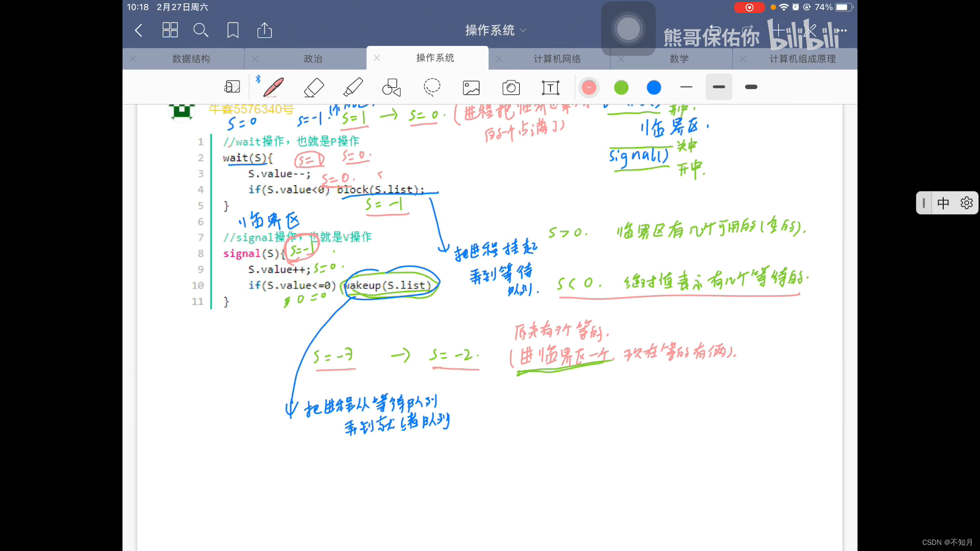980x551 pixels.
Task: Click the wakeup(S.list) code text
Action: coord(386,285)
